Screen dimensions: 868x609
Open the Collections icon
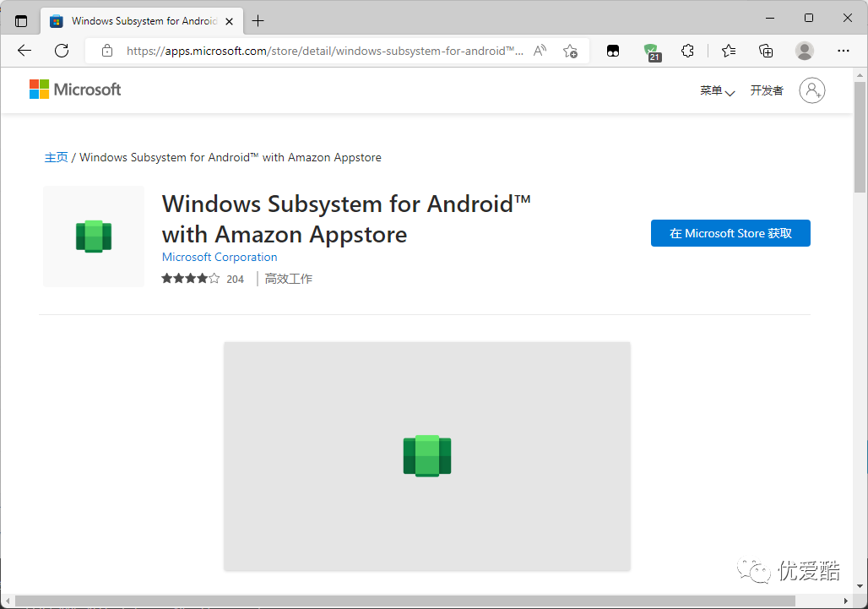(x=766, y=51)
